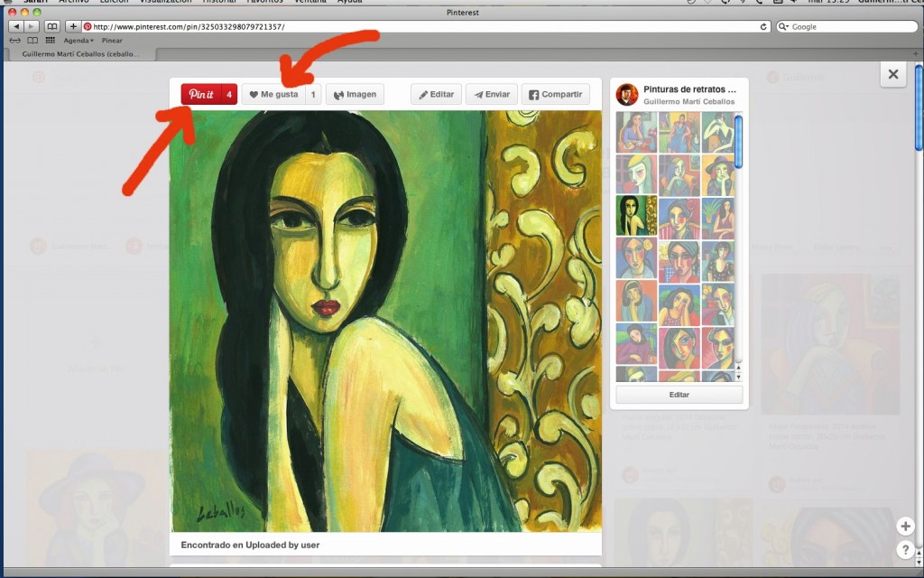Open Reading List glasses icon

tap(15, 41)
